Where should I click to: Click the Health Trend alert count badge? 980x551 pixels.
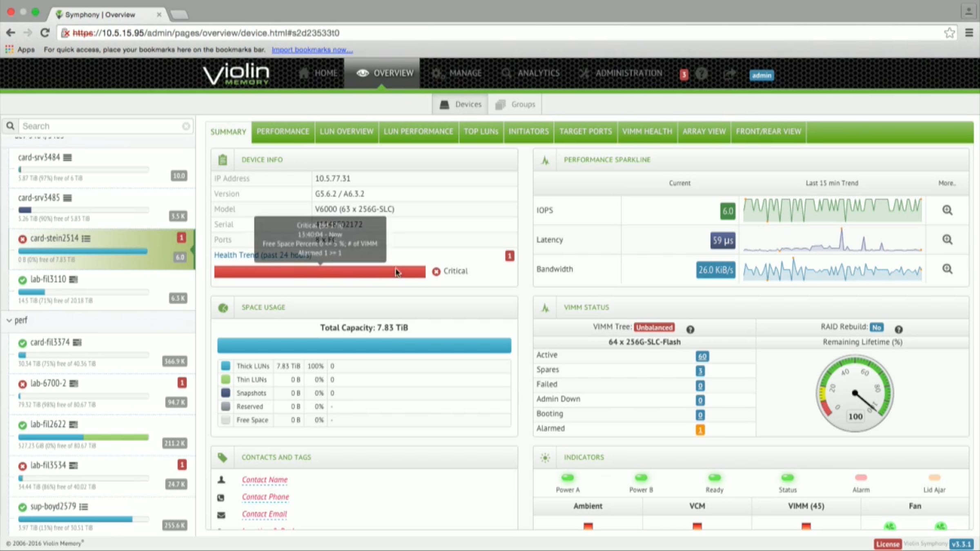point(510,256)
